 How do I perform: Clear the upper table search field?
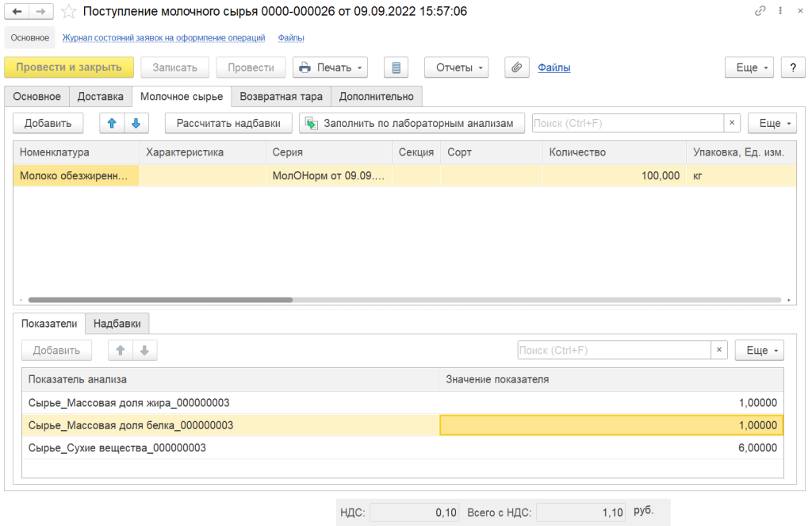[732, 123]
